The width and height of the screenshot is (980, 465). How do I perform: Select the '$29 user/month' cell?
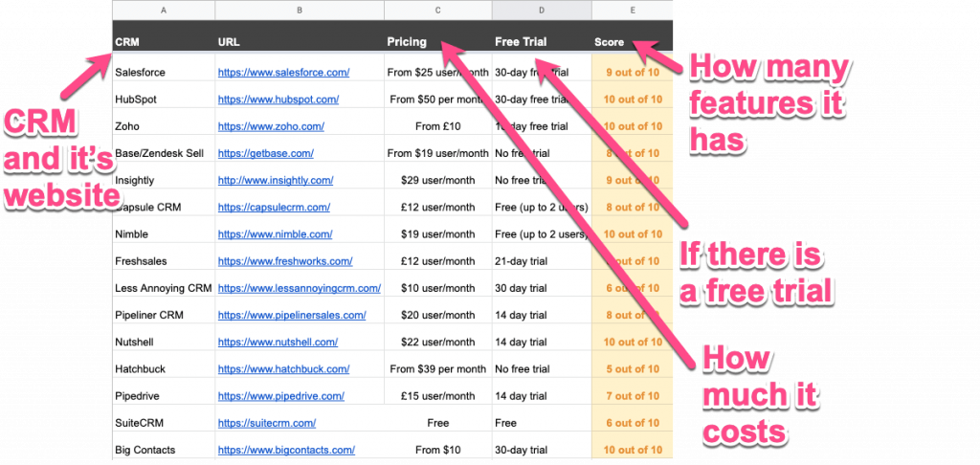[x=438, y=175]
